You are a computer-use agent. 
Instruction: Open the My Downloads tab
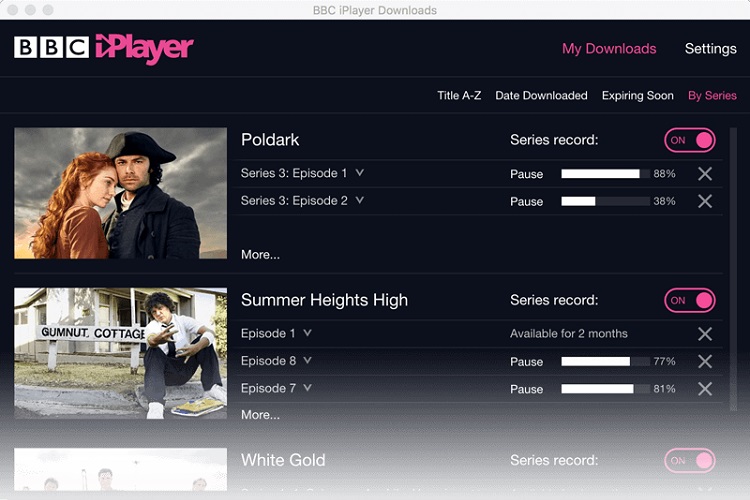pos(609,49)
